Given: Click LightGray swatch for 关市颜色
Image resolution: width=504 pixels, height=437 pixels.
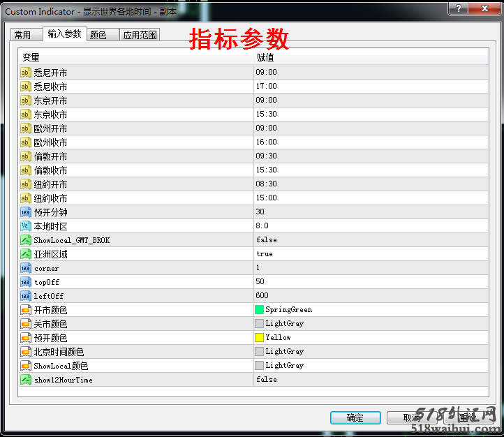Looking at the screenshot, I should [x=259, y=323].
